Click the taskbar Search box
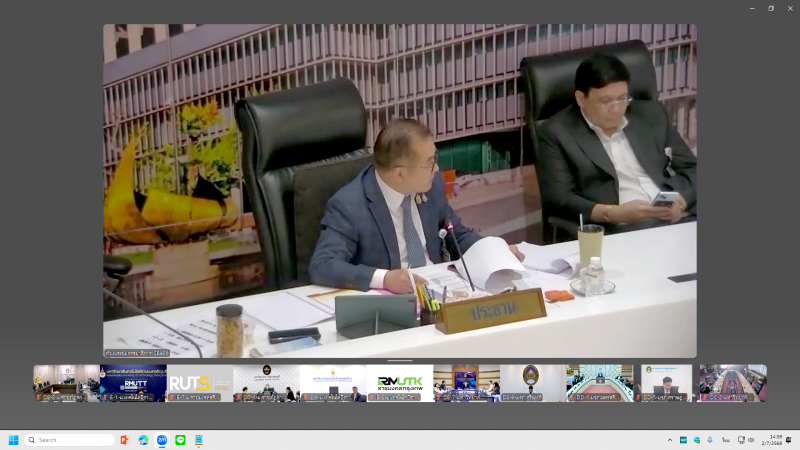The width and height of the screenshot is (800, 450). tap(69, 440)
